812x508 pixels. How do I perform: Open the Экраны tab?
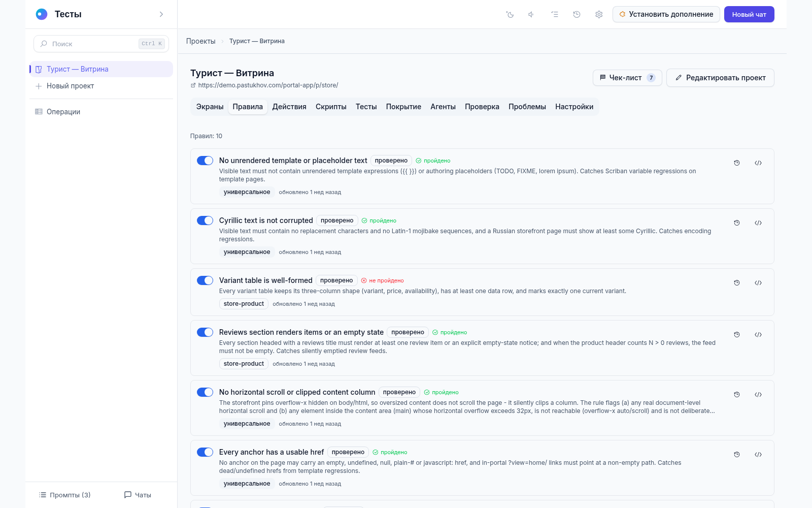click(210, 107)
